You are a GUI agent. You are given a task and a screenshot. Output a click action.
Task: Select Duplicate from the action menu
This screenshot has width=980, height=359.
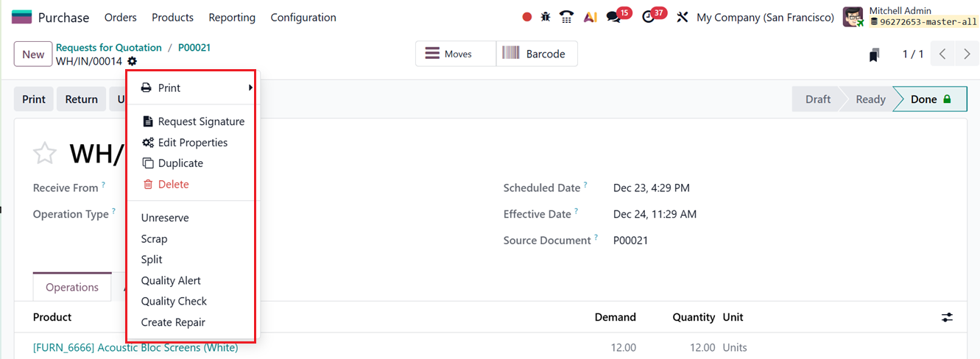180,163
